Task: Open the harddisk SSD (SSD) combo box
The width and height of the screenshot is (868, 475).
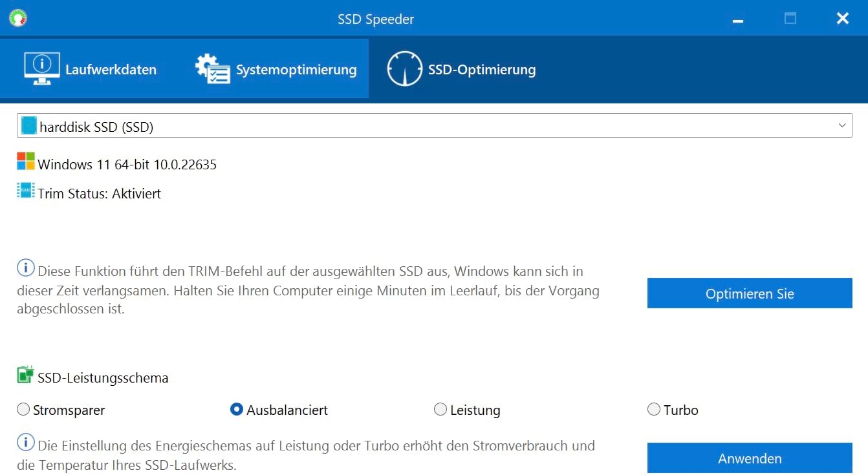Action: [435, 125]
